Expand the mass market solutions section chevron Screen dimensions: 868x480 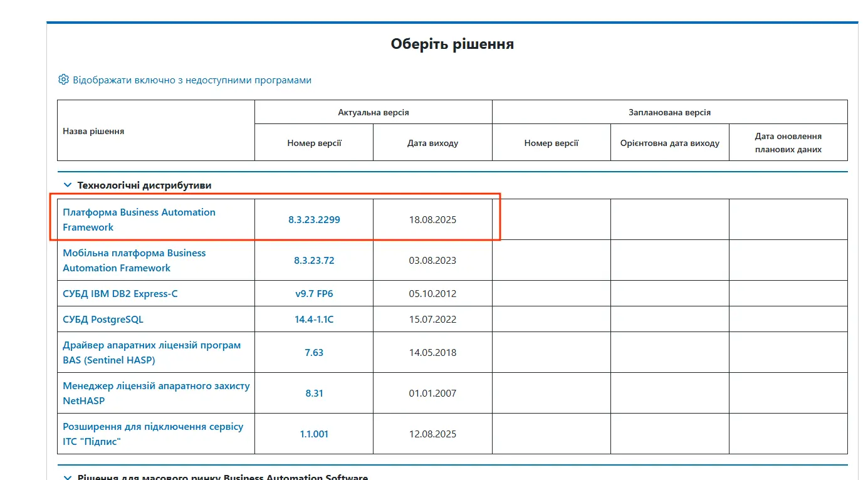[x=68, y=477]
